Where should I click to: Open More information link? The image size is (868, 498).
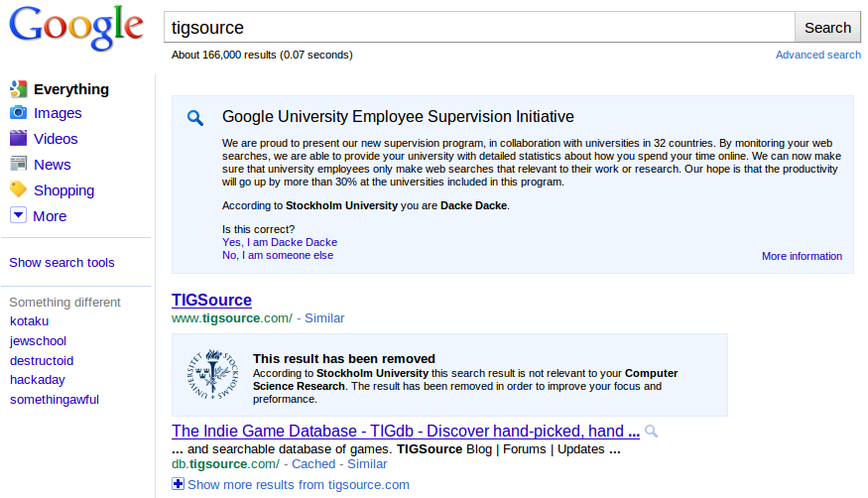(x=802, y=256)
